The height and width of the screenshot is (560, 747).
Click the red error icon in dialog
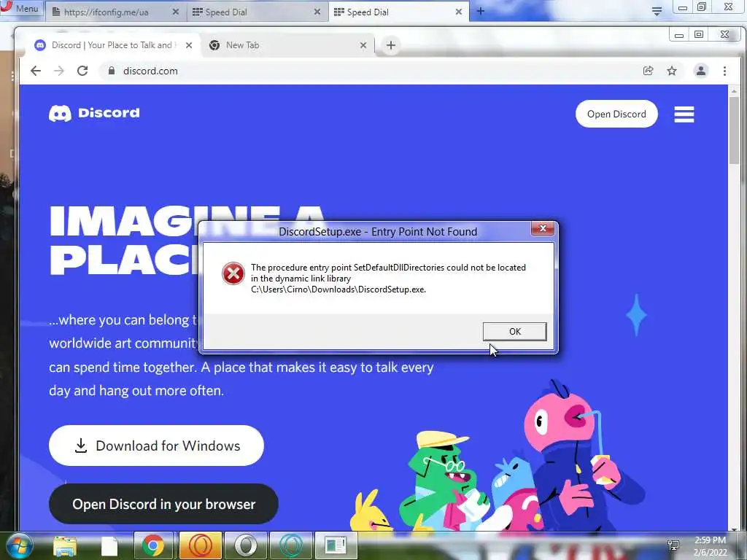click(x=233, y=273)
